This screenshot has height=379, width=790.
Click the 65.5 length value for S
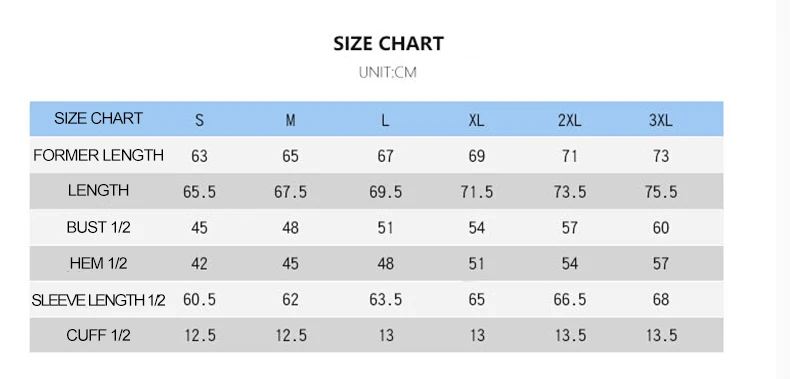point(200,192)
